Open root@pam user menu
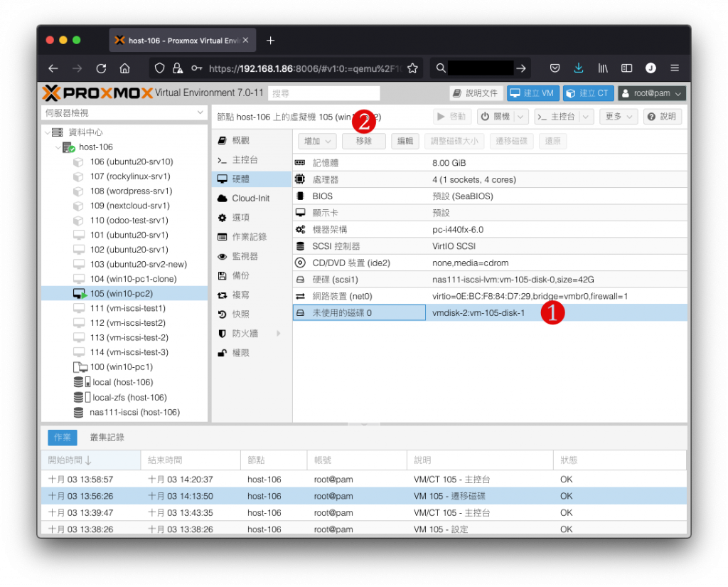Viewport: 728px width, 587px height. tap(652, 93)
